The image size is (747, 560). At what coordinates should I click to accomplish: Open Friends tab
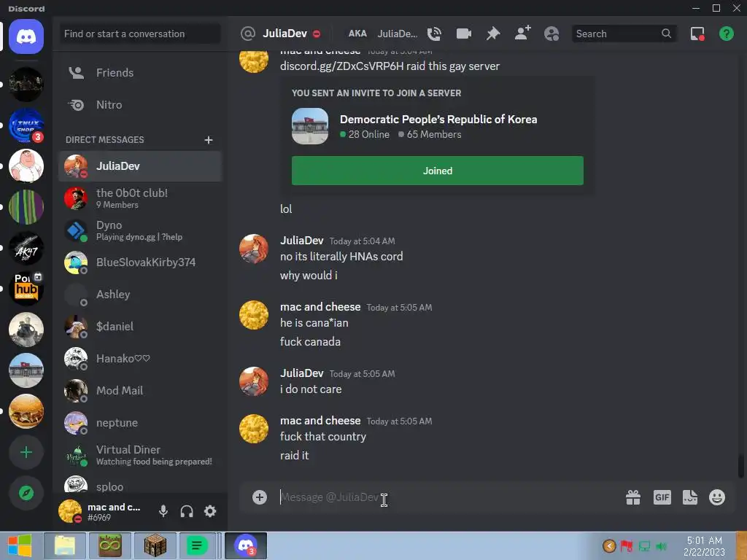click(140, 73)
